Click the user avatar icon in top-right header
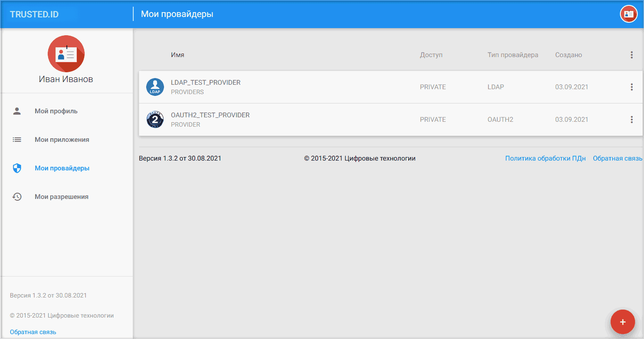The image size is (644, 339). [x=629, y=14]
